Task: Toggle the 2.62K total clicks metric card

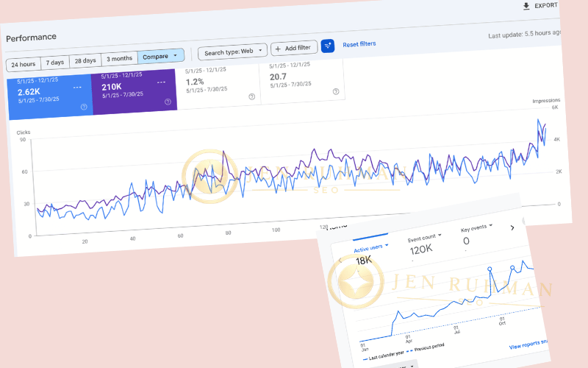Action: coord(50,96)
